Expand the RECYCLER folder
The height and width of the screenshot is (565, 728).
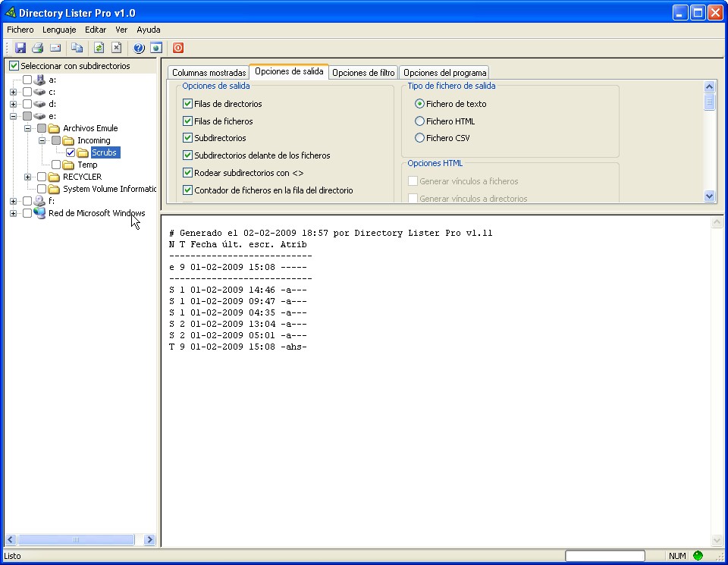click(27, 177)
